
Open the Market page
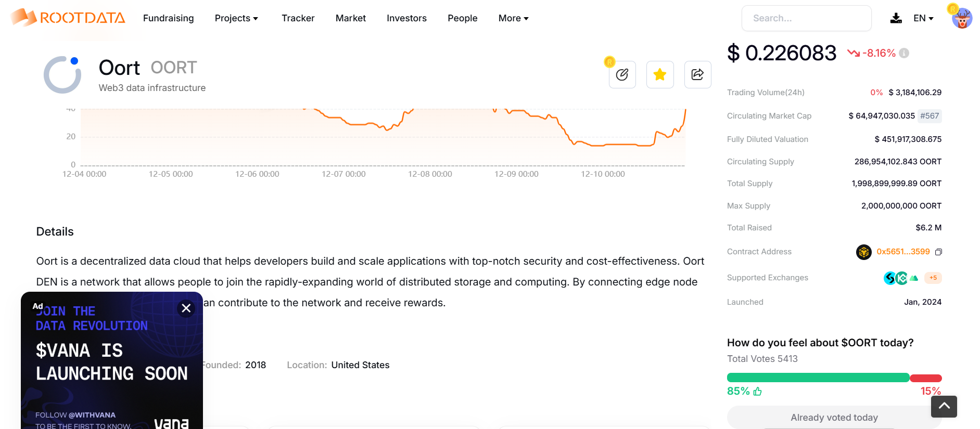pyautogui.click(x=351, y=18)
